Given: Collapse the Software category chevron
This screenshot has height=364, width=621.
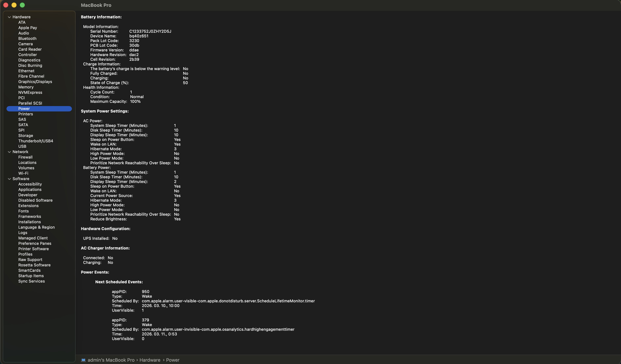Looking at the screenshot, I should (9, 179).
